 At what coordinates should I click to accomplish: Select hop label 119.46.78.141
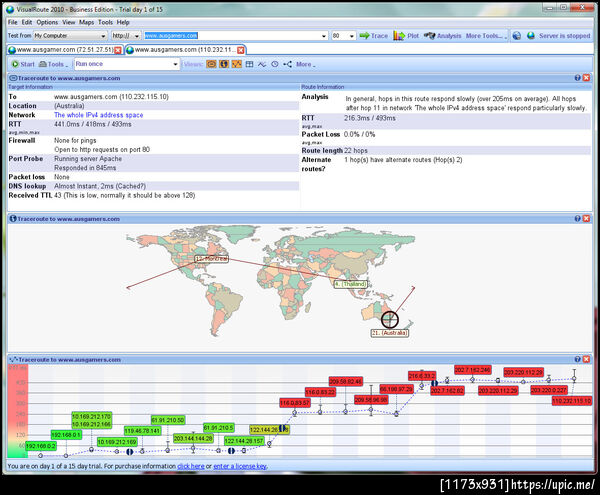point(142,431)
